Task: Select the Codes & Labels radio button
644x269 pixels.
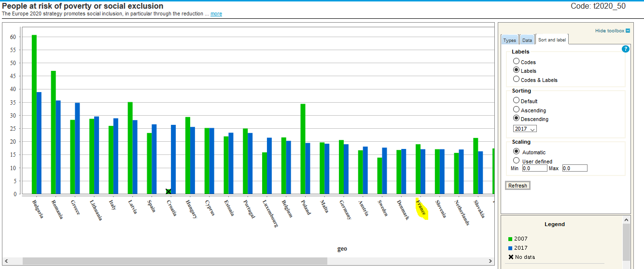Action: [517, 80]
